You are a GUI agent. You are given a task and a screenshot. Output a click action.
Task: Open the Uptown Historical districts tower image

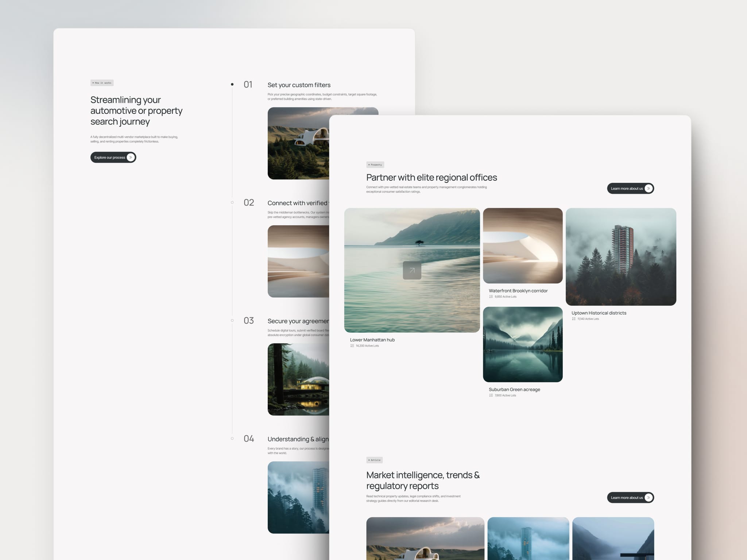click(x=621, y=257)
